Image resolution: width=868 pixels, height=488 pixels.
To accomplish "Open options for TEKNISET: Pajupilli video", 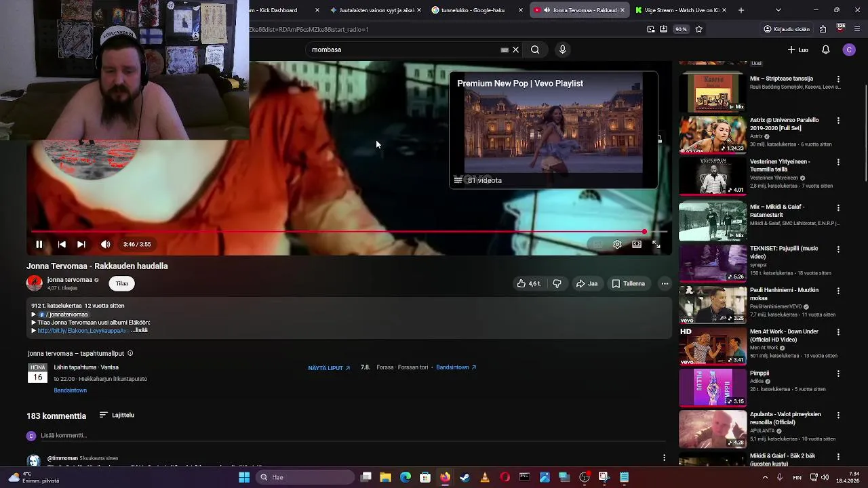I will click(838, 249).
